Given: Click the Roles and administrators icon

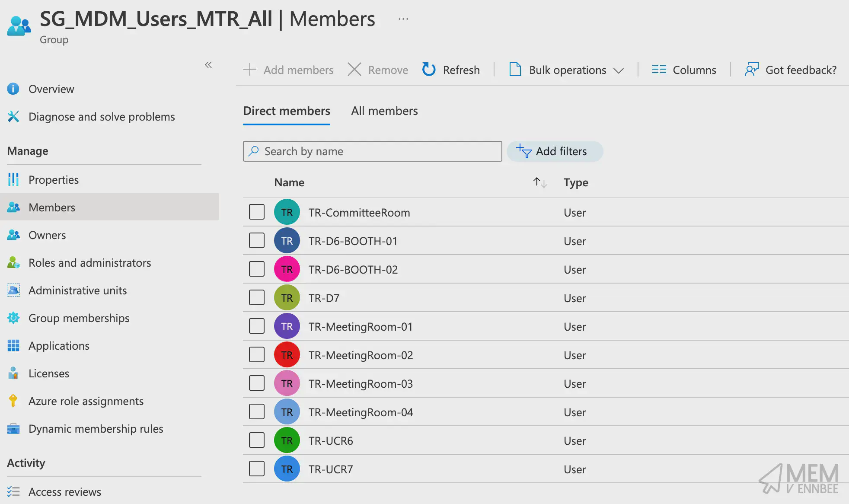Looking at the screenshot, I should pyautogui.click(x=13, y=262).
